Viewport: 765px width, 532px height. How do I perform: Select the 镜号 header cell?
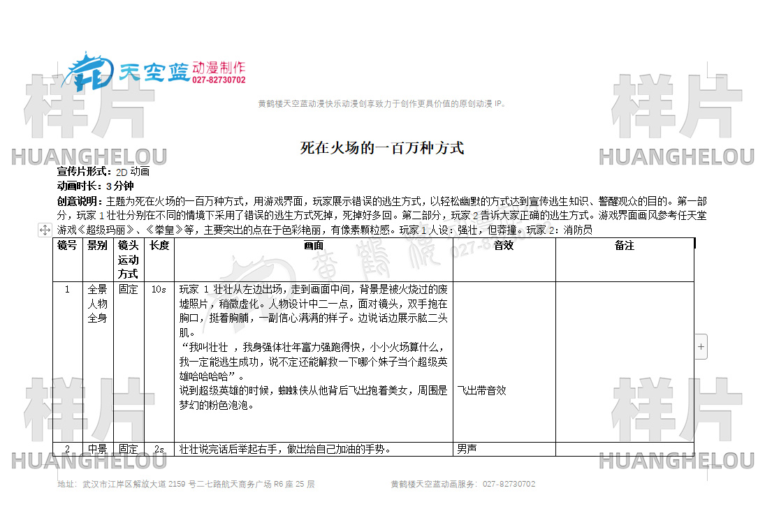coord(68,260)
